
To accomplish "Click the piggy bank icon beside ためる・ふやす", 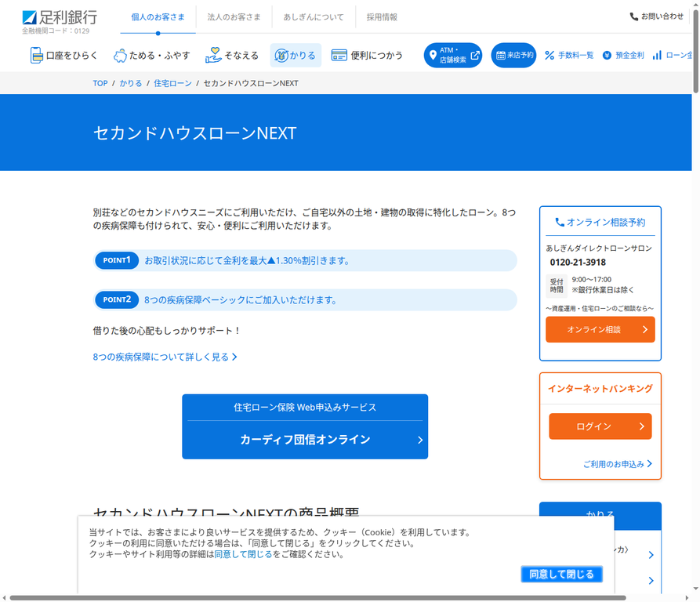I will [x=120, y=56].
